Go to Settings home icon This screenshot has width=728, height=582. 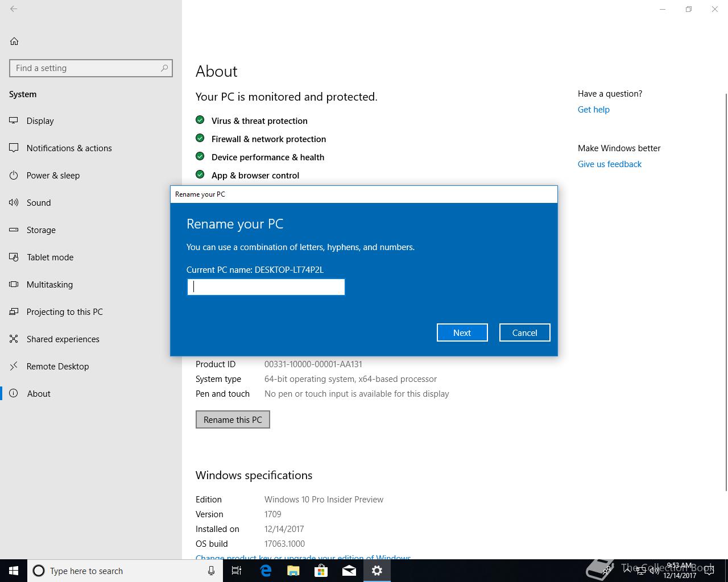coord(14,41)
